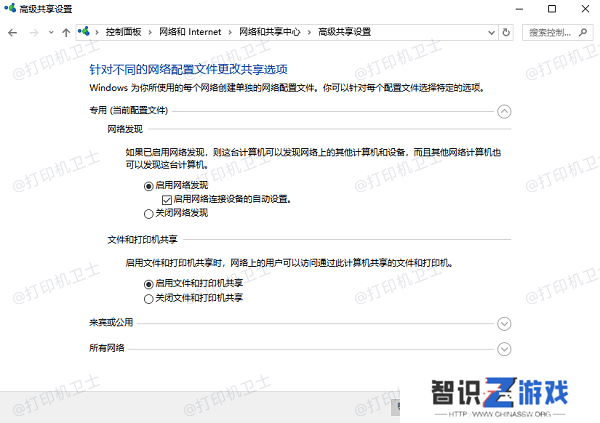Screen dimensions: 600x423
Task: Open 控制面板 breadcrumb
Action: tap(123, 32)
